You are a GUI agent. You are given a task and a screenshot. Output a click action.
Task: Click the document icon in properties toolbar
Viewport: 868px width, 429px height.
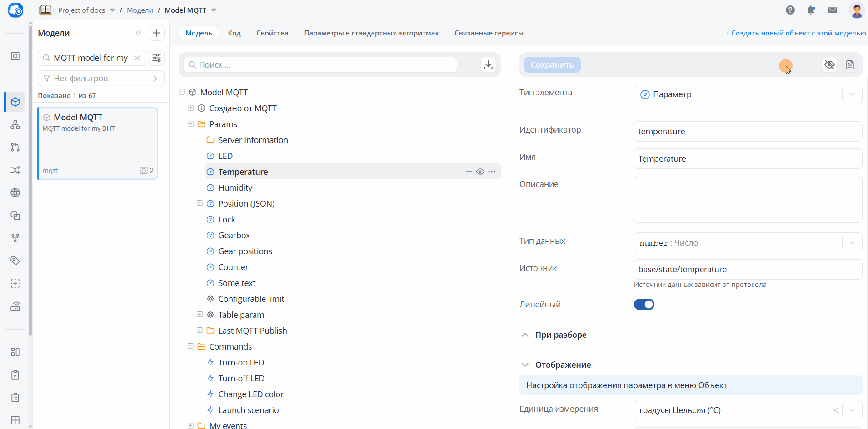coord(850,65)
